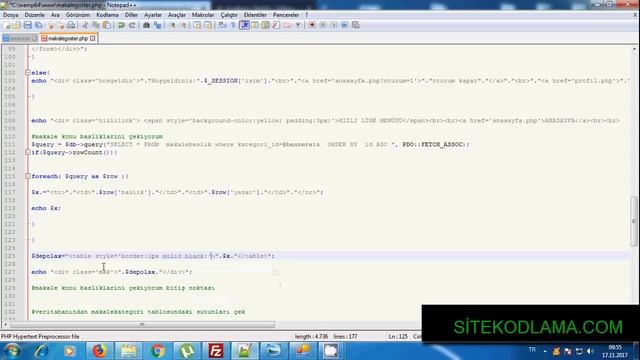Click the Close document toolbar icon

pos(51,25)
